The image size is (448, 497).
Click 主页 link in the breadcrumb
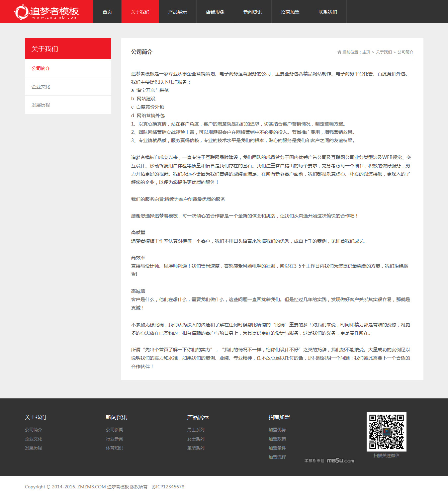366,52
